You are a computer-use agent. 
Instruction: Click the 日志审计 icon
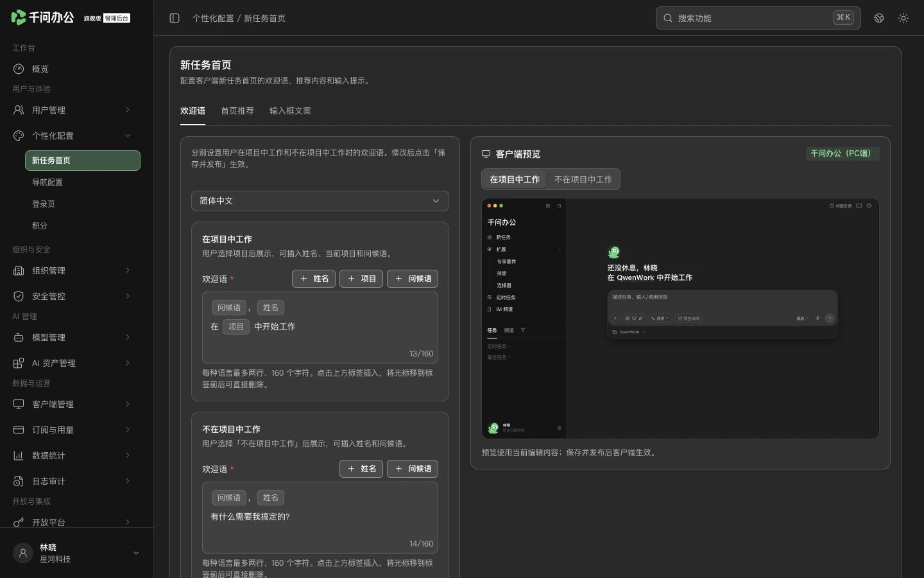(x=19, y=481)
